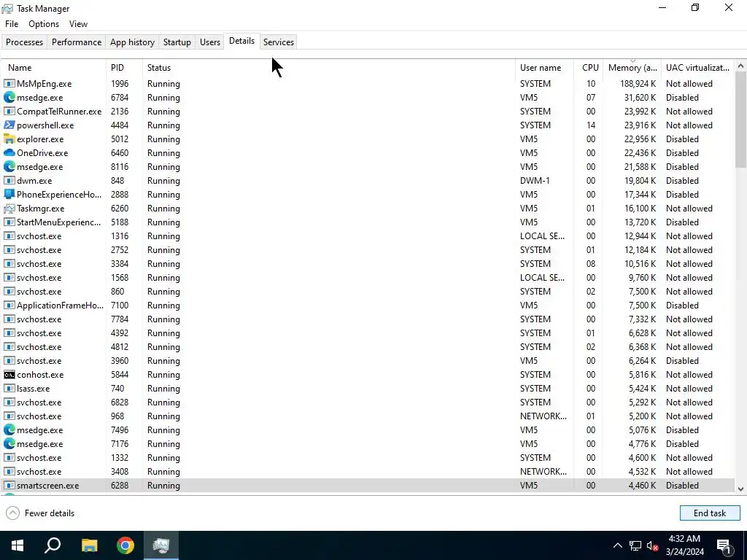Image resolution: width=747 pixels, height=560 pixels.
Task: Open taskbar Search magnifier
Action: [x=53, y=545]
